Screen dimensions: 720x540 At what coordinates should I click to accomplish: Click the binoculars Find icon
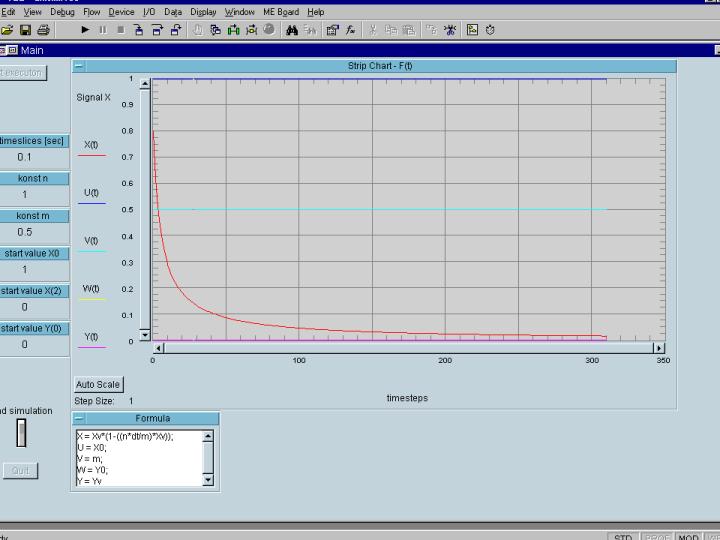pos(292,30)
